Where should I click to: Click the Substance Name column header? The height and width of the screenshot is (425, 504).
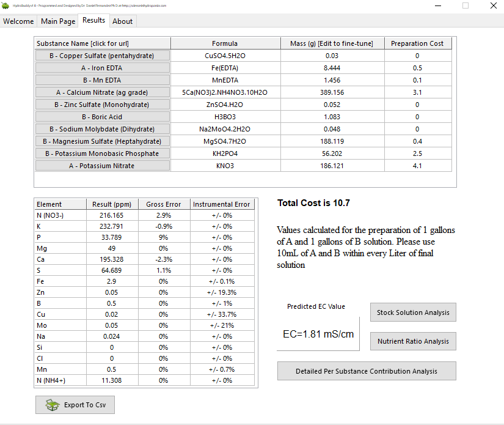[102, 43]
